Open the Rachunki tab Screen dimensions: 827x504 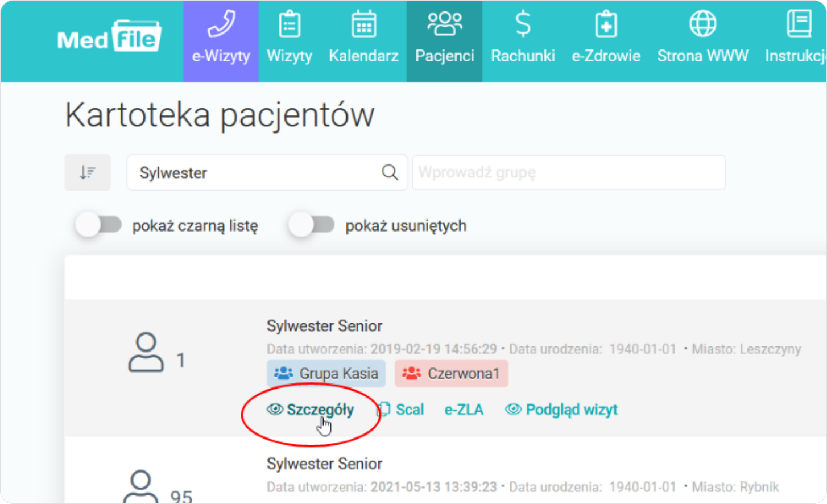pos(523,41)
